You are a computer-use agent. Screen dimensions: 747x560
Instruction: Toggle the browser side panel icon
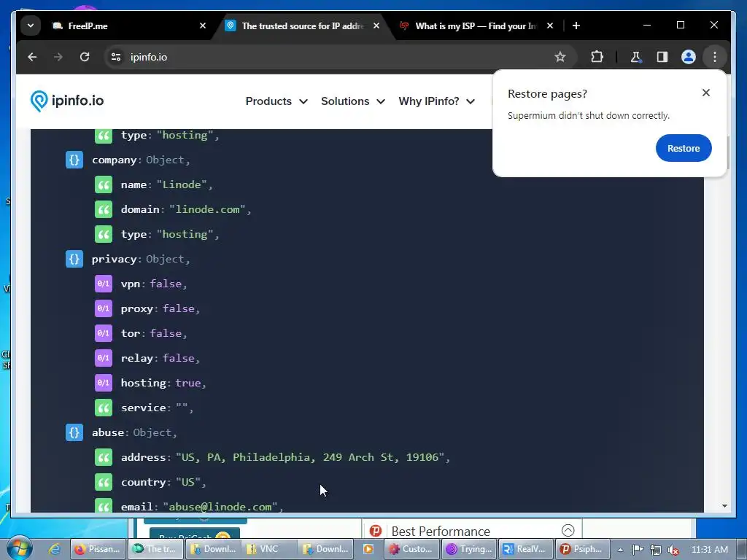pos(662,57)
